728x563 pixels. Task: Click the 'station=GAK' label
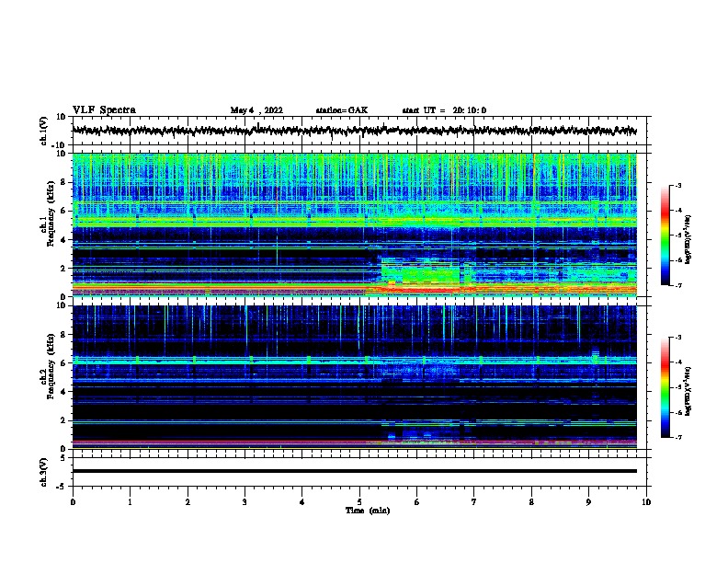coord(342,110)
